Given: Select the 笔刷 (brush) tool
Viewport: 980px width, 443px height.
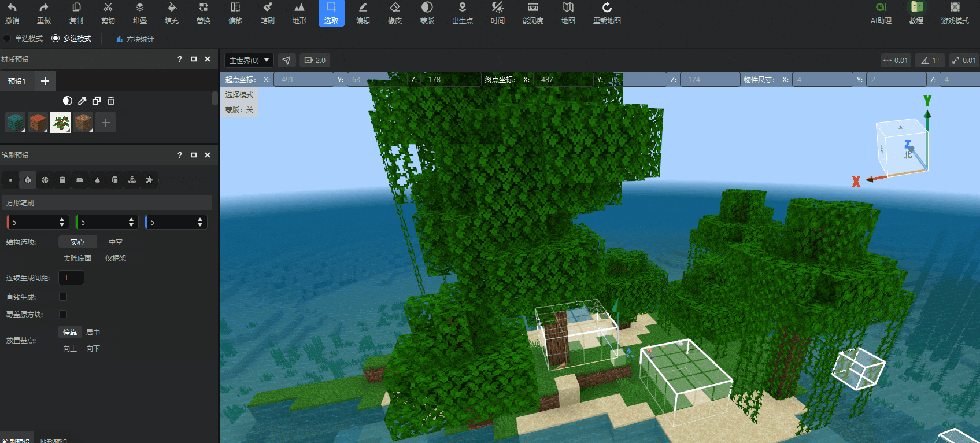Looking at the screenshot, I should (268, 13).
